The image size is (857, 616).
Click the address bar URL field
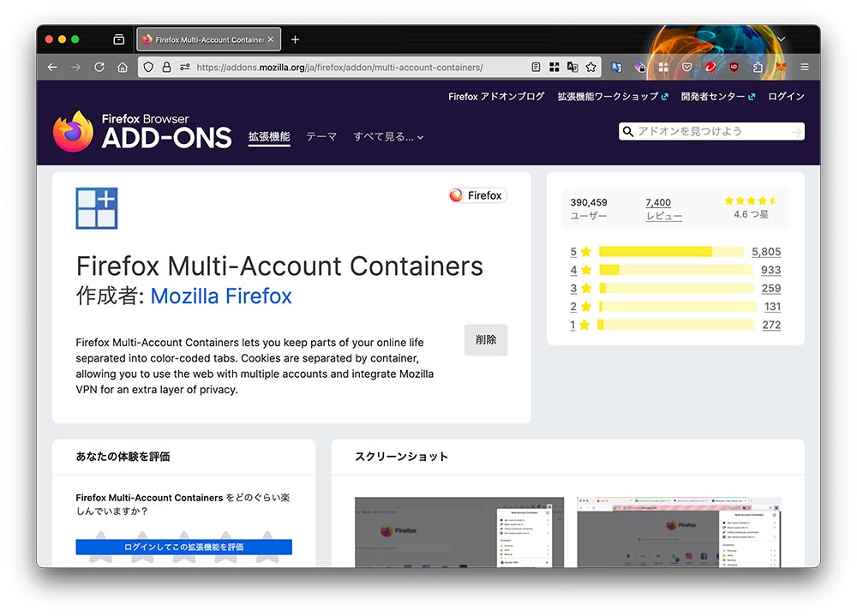click(x=339, y=67)
